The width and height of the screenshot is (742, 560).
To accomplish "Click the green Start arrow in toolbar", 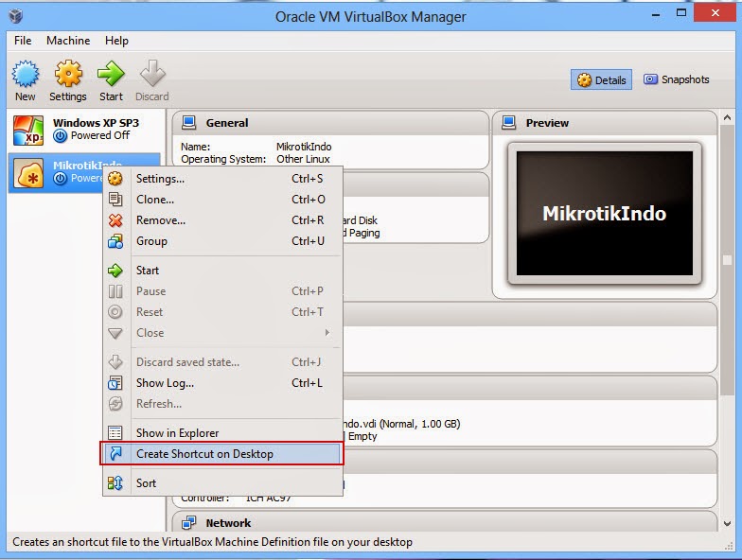I will [x=111, y=74].
